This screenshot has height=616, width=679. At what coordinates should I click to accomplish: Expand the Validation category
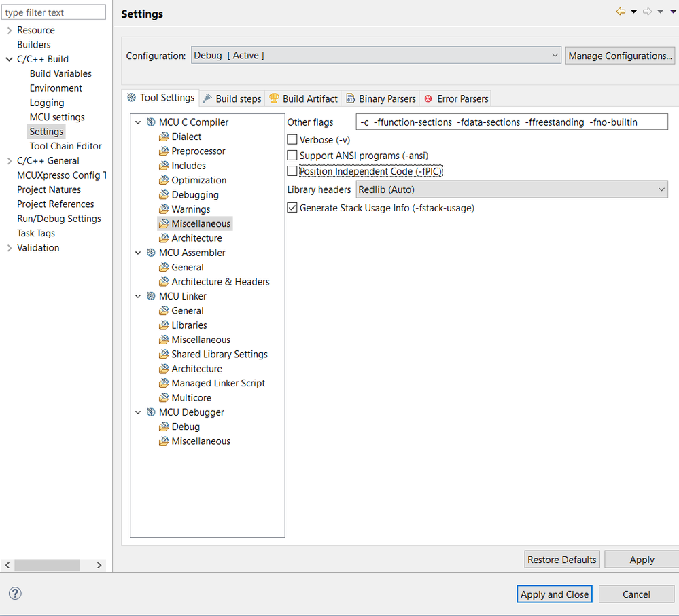click(x=9, y=248)
